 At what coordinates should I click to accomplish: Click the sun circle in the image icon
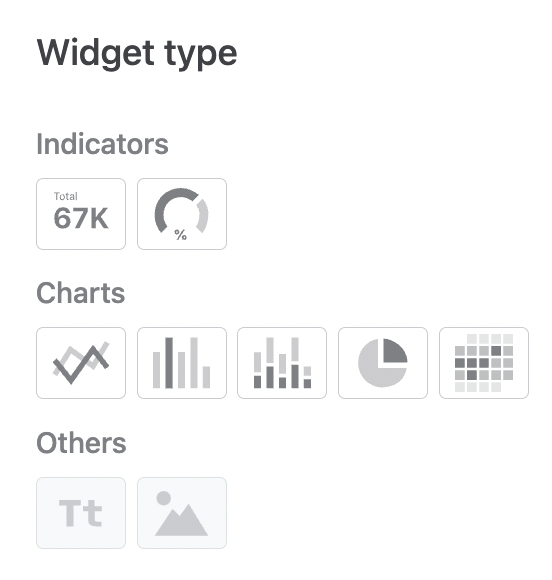[x=164, y=498]
